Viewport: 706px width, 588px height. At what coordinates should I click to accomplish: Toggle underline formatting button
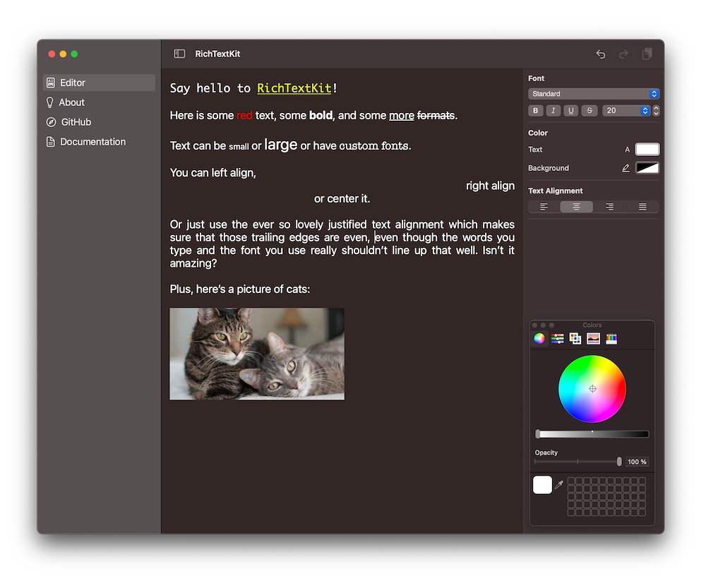[x=571, y=111]
